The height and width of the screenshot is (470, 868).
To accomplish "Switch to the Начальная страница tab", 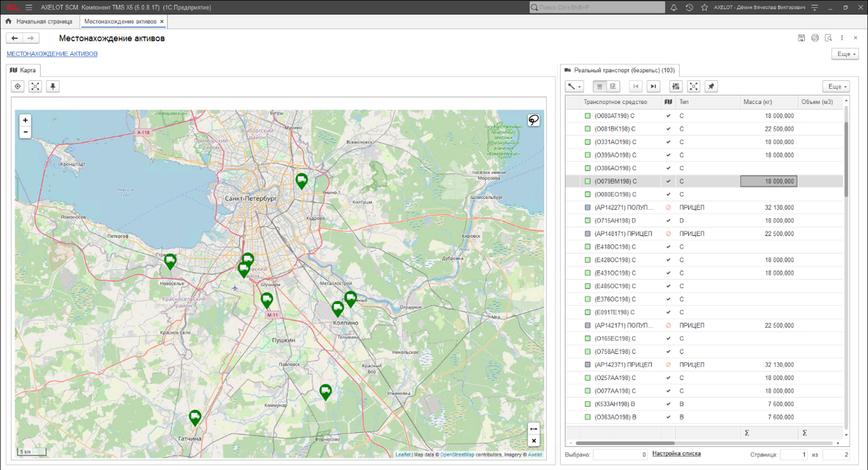I will click(x=38, y=21).
